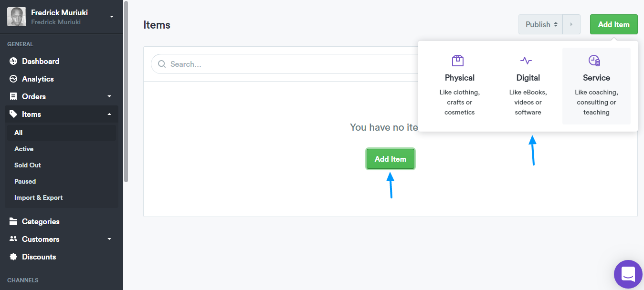Click the top-right Add Item button

coord(613,24)
